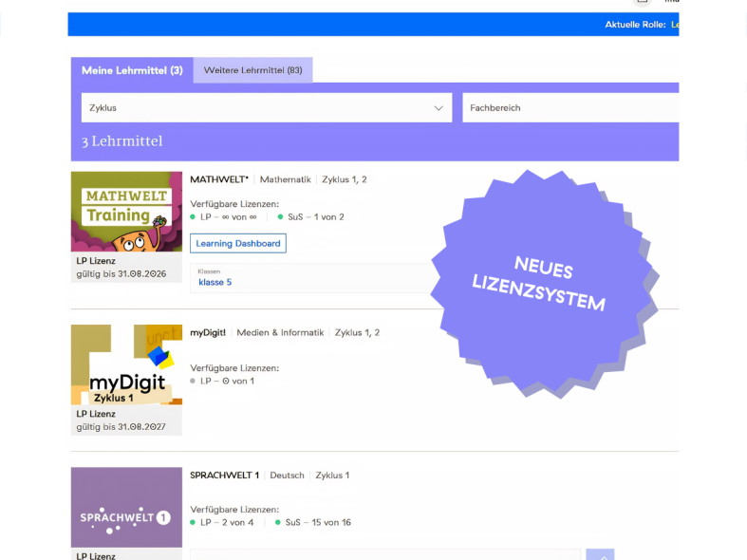Open the SPRACHWELT 1 cover thumbnail
The height and width of the screenshot is (560, 747).
tap(126, 507)
